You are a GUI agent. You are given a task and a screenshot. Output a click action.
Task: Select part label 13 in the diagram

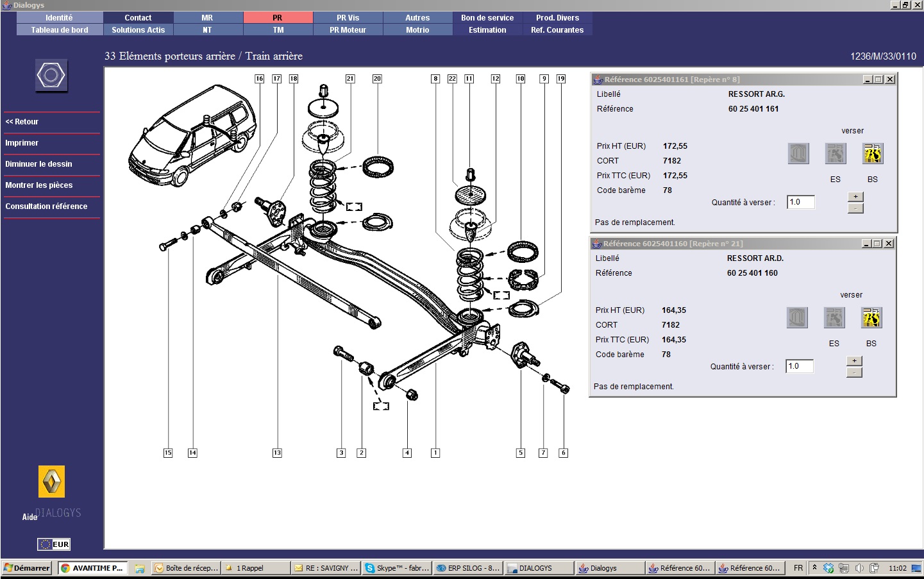(x=277, y=453)
